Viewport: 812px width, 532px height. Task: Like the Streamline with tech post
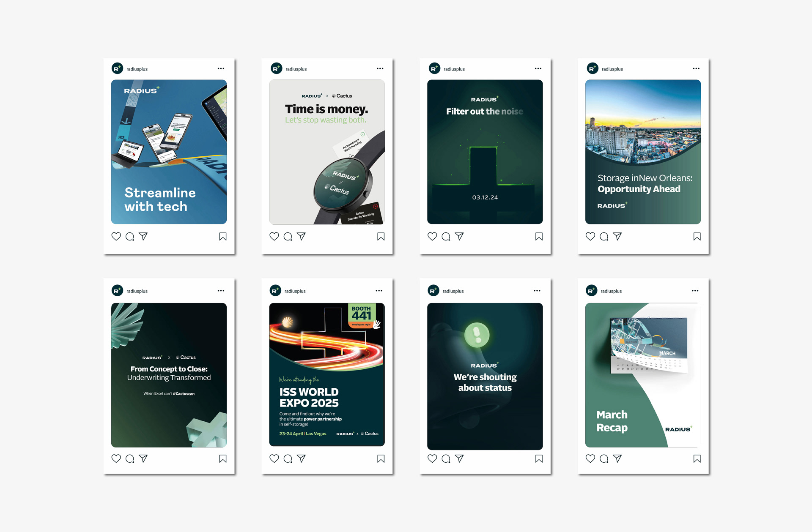[x=116, y=237]
